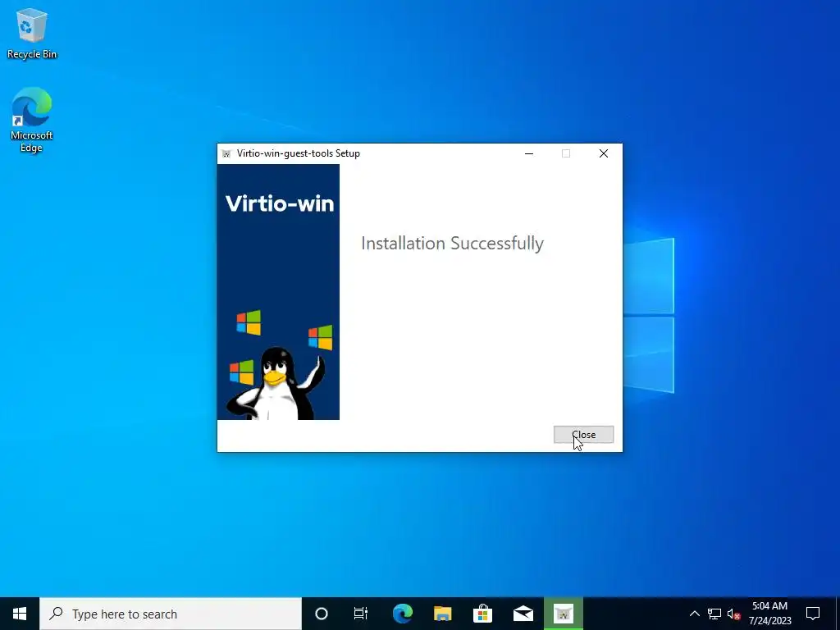
Task: Click the Virtio-win banner heading
Action: tap(280, 203)
